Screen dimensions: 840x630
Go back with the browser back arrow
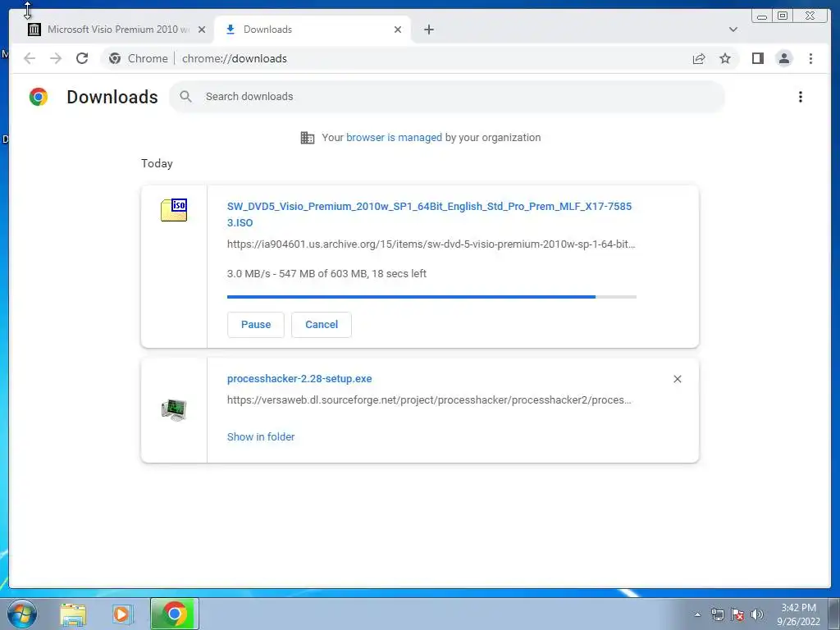pos(30,58)
